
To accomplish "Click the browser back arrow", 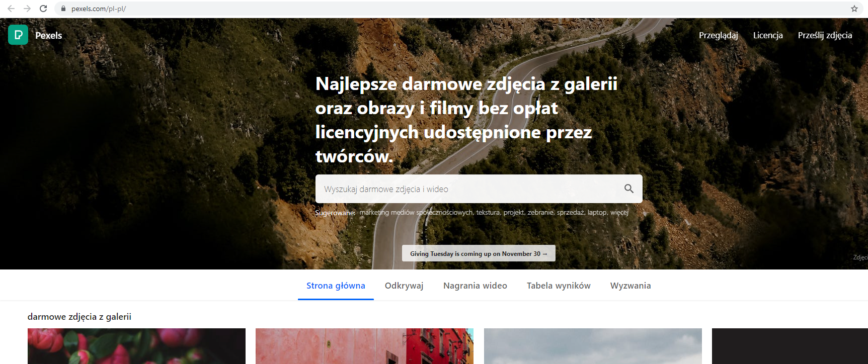I will pos(11,9).
